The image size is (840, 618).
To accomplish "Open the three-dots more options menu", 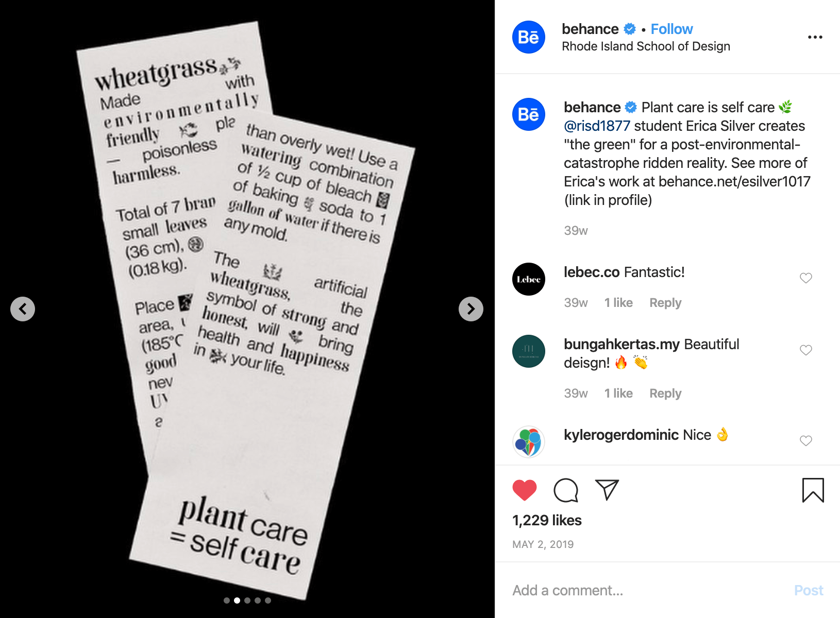I will point(815,37).
